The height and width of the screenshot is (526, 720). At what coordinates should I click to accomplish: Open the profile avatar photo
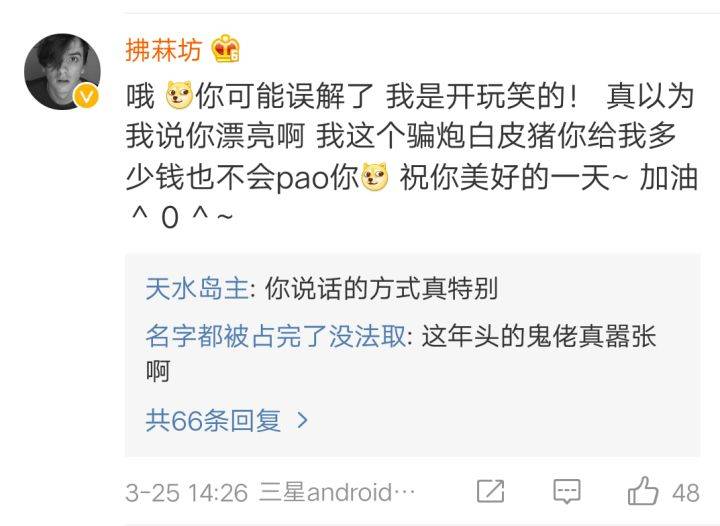point(62,72)
